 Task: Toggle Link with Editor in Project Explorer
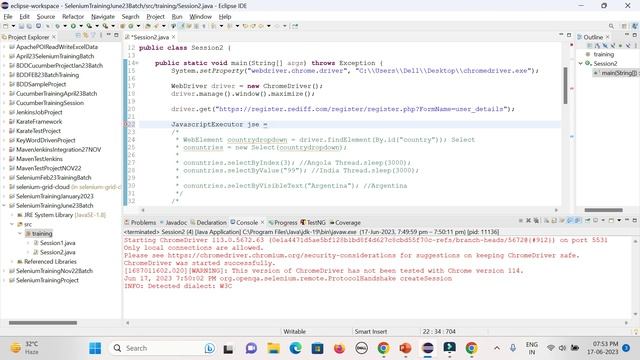pos(86,36)
